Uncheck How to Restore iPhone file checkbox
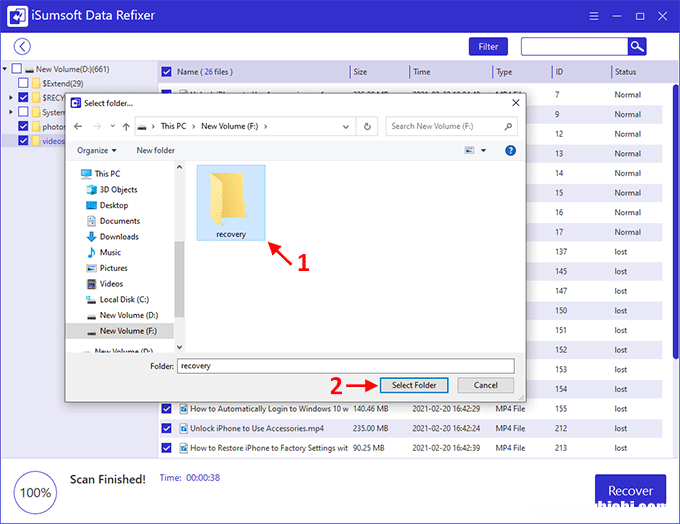Viewport: 680px width, 524px height. click(x=167, y=448)
